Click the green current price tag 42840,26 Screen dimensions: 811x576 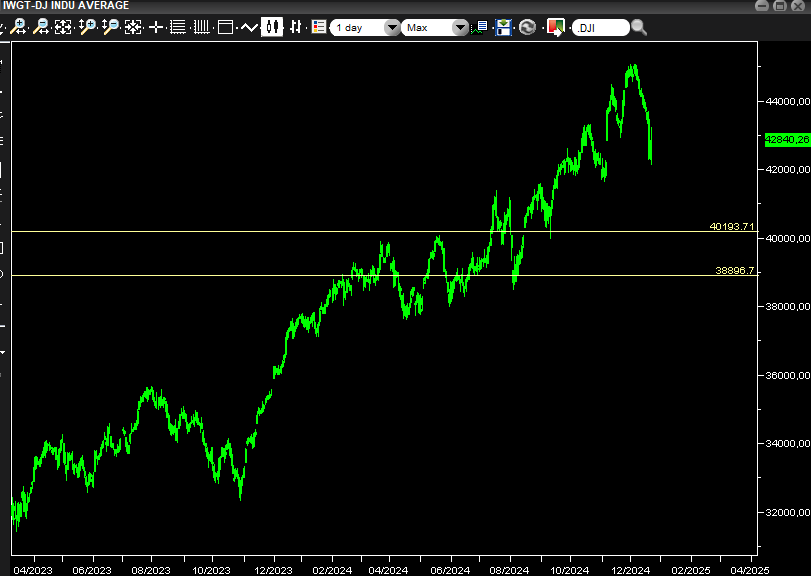(787, 140)
